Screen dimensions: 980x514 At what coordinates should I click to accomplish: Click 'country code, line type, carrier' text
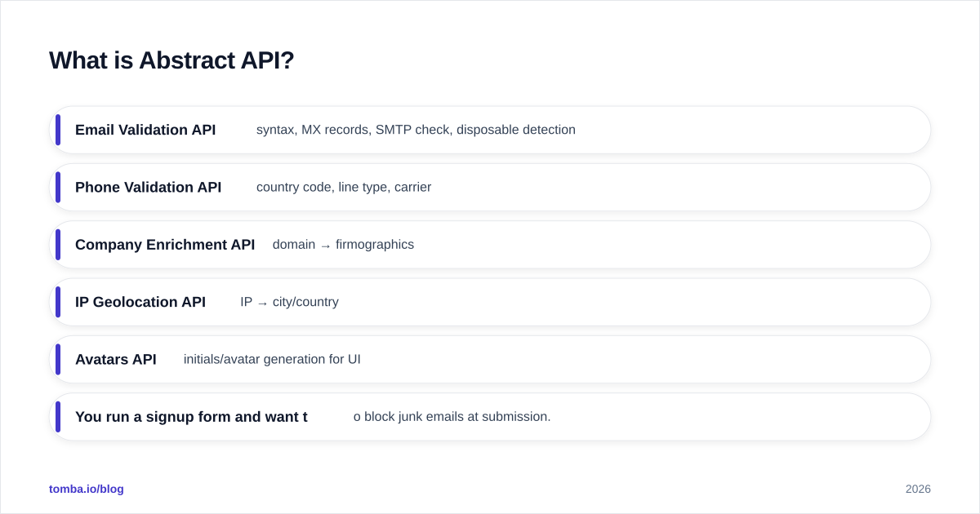pos(344,187)
